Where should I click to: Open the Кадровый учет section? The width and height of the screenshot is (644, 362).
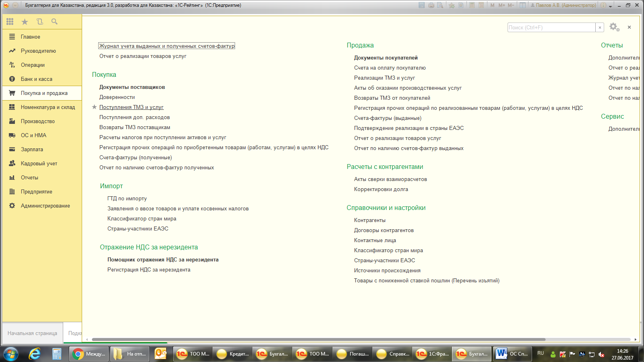(42, 163)
